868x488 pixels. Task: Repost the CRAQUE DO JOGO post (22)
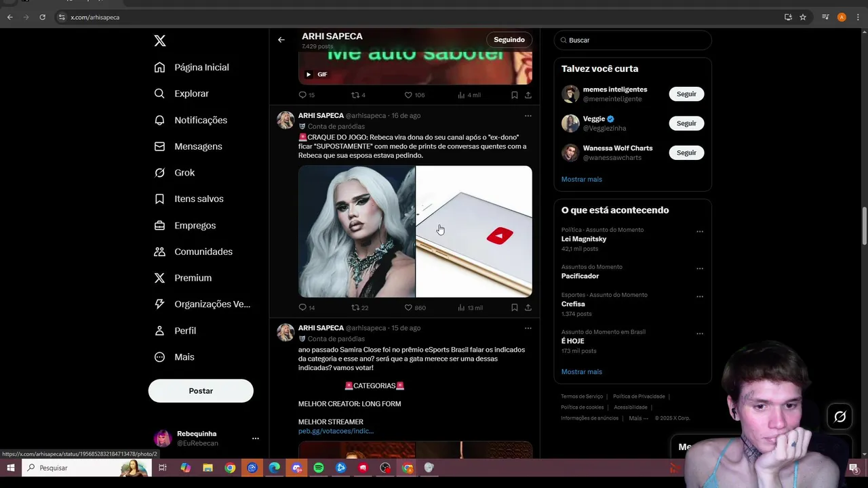(360, 308)
